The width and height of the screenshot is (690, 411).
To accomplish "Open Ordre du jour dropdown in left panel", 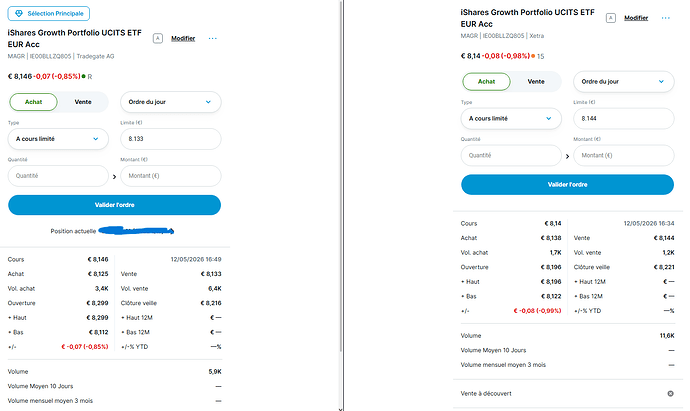I will pyautogui.click(x=171, y=102).
